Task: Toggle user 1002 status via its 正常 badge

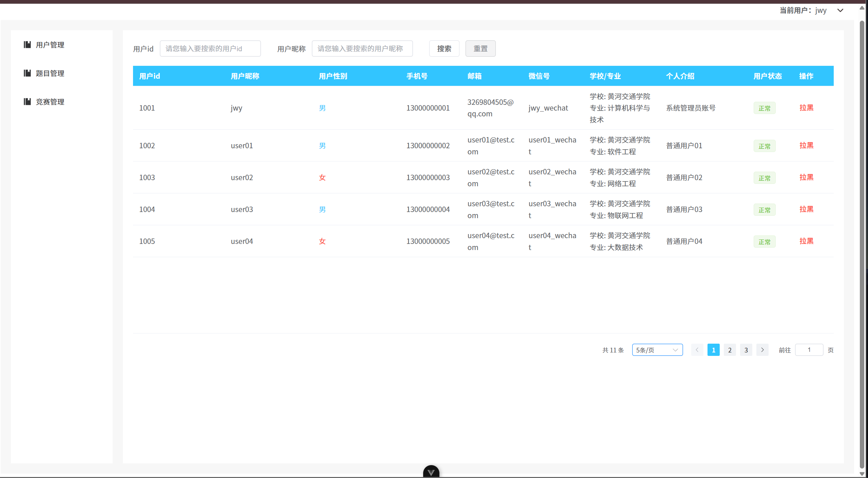Action: pos(764,146)
